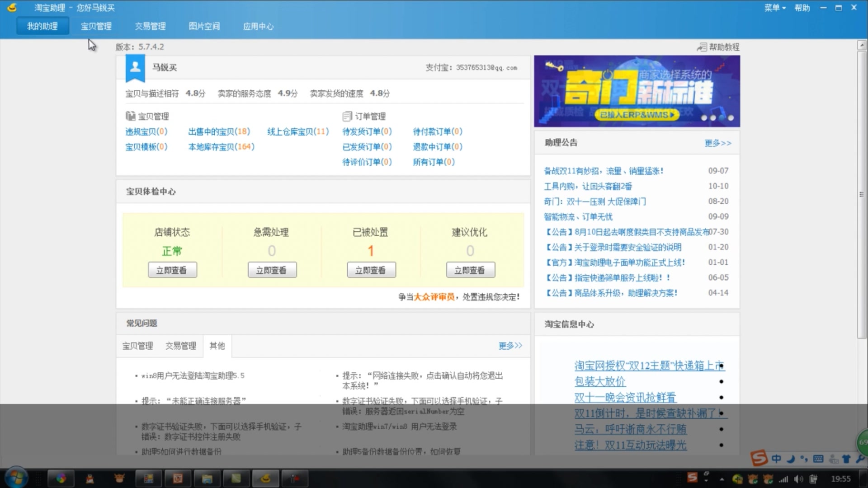Screen dimensions: 868x488
Task: Open the soft keyboard icon on Sogou bar
Action: point(818,458)
